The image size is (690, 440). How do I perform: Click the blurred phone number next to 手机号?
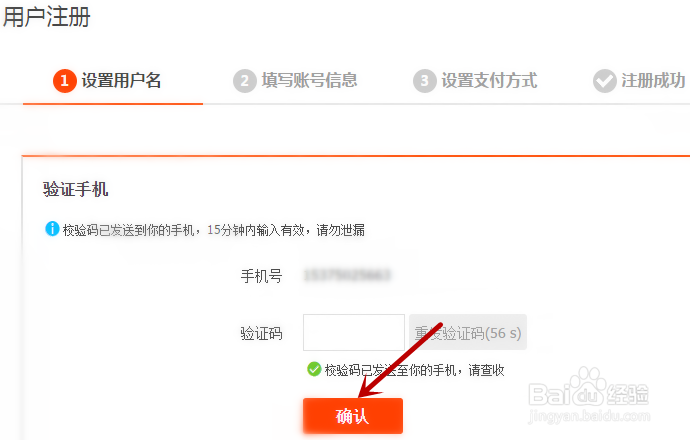pos(347,275)
